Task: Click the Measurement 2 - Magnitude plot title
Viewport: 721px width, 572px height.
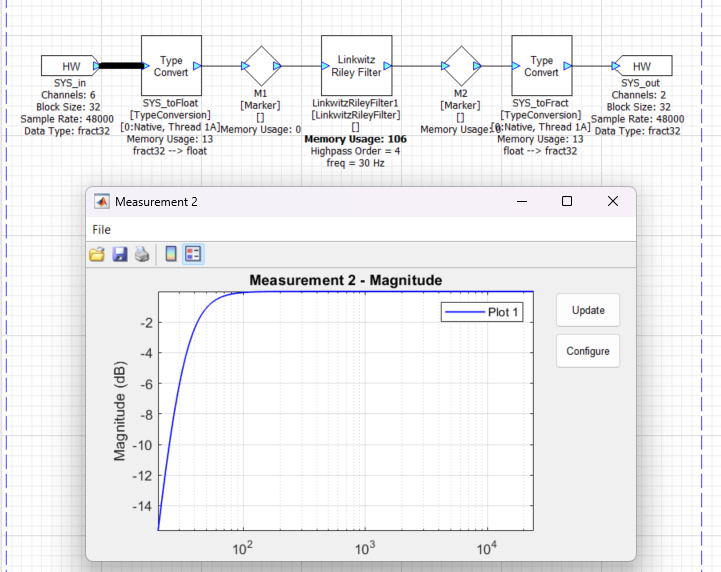Action: [x=345, y=280]
